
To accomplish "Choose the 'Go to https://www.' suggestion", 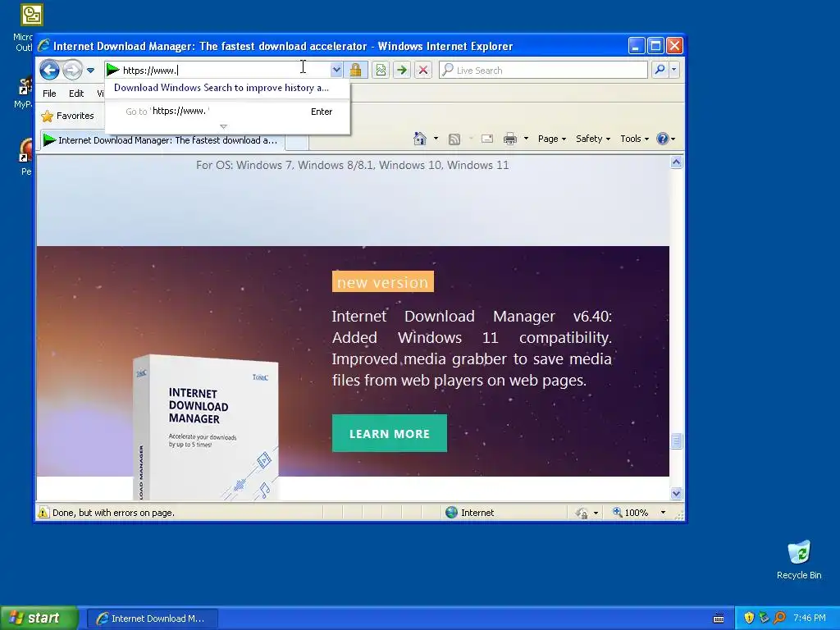I will point(228,112).
